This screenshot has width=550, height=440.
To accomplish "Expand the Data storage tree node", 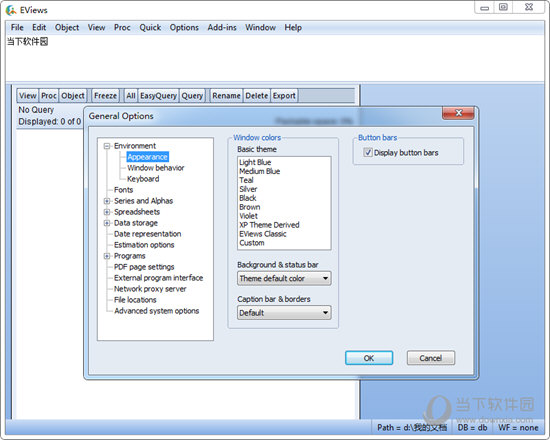I will tap(107, 223).
